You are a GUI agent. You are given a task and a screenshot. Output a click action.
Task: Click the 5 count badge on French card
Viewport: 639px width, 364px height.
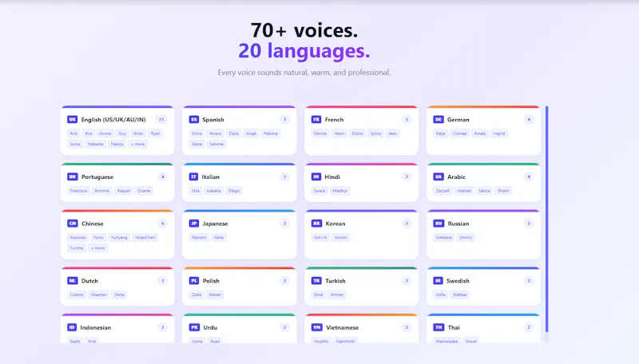(407, 119)
